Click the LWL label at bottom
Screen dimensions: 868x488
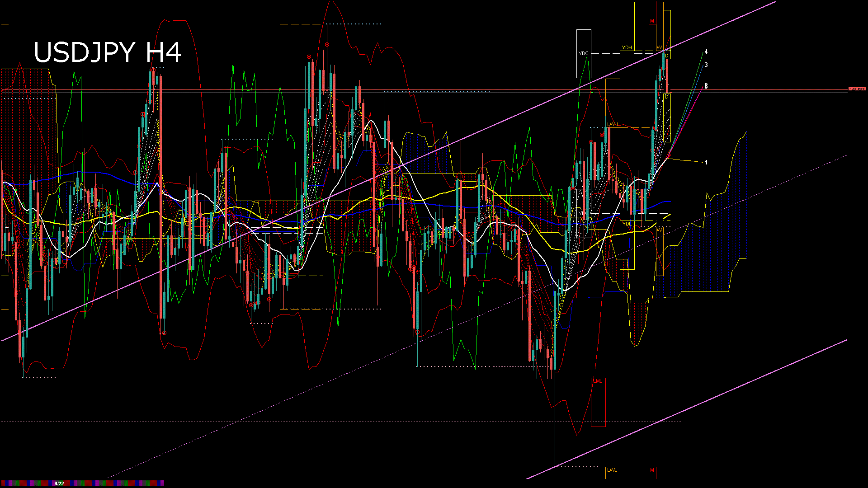click(612, 470)
